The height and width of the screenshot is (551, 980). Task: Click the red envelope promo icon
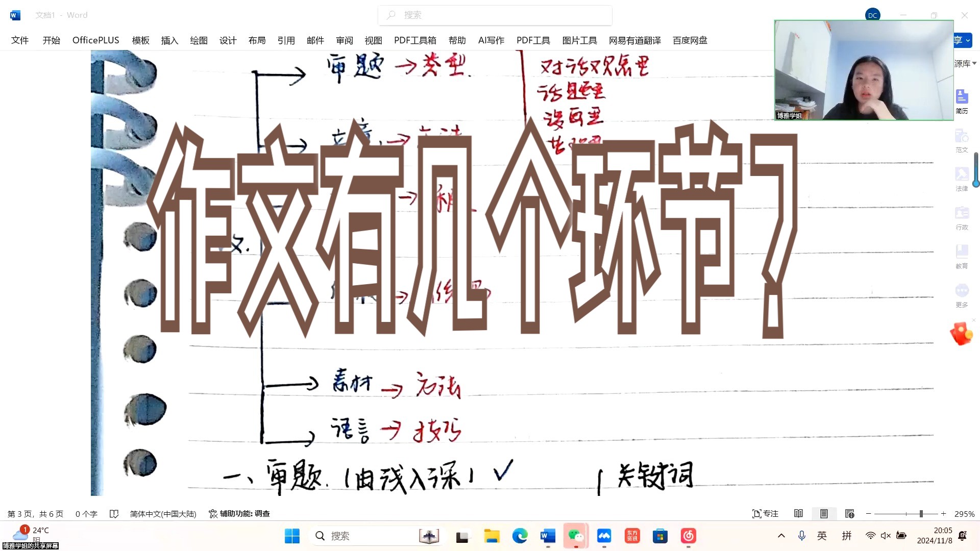[x=961, y=334]
